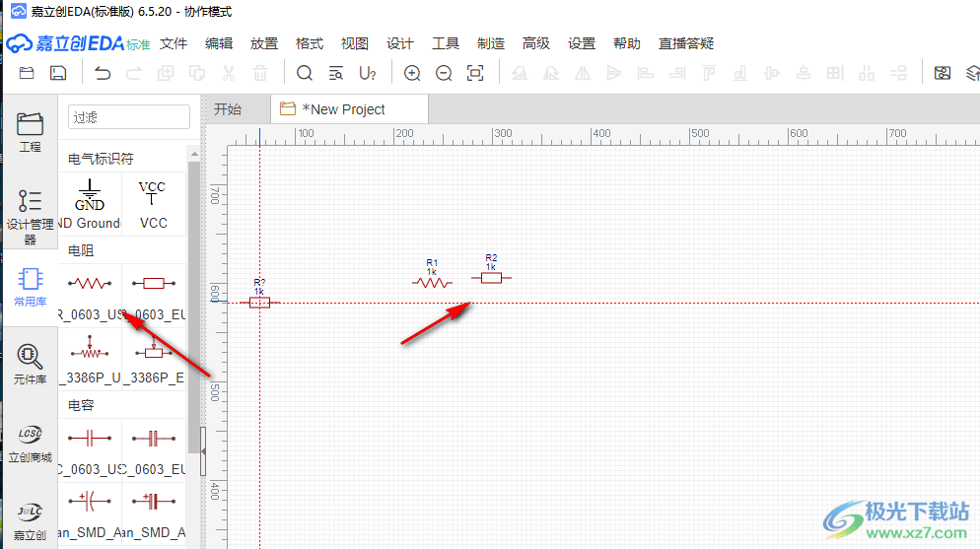Select resistor R2 on the canvas

pos(491,277)
